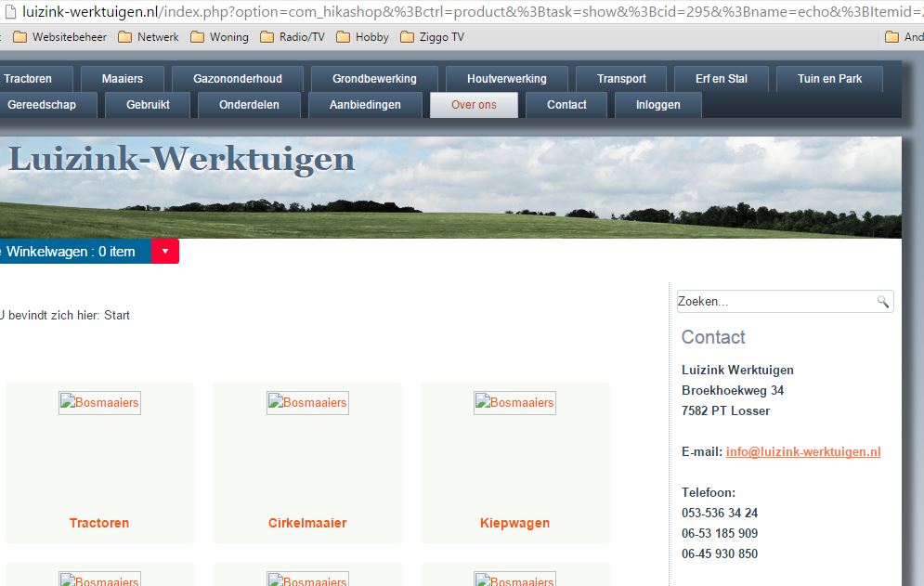Open the Hobby bookmarks folder
The height and width of the screenshot is (586, 924).
362,37
